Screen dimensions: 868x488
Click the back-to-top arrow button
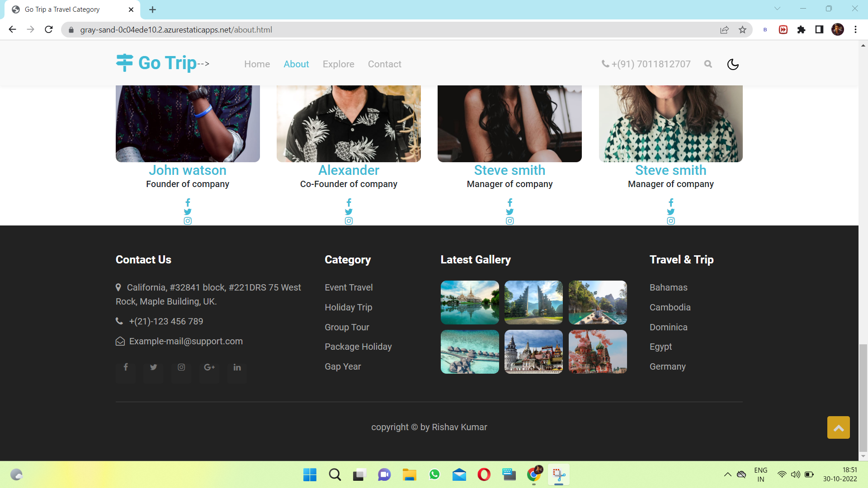point(838,427)
